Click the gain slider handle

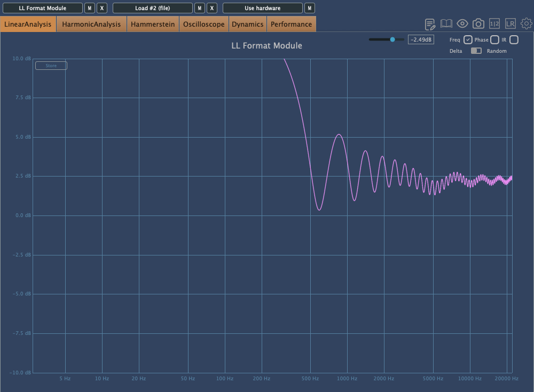[x=392, y=39]
